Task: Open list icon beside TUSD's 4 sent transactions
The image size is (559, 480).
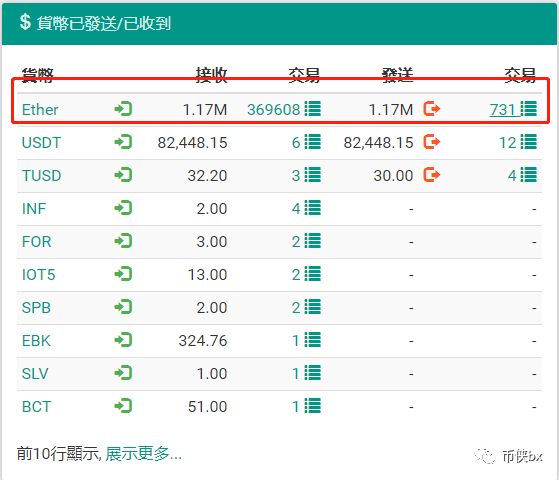Action: (x=529, y=175)
